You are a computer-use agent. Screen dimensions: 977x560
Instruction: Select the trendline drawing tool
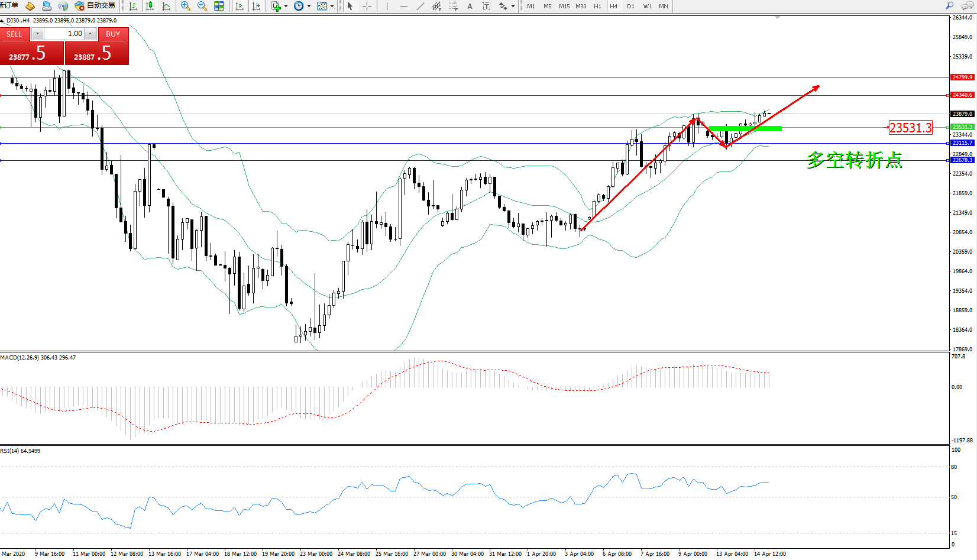click(x=420, y=6)
